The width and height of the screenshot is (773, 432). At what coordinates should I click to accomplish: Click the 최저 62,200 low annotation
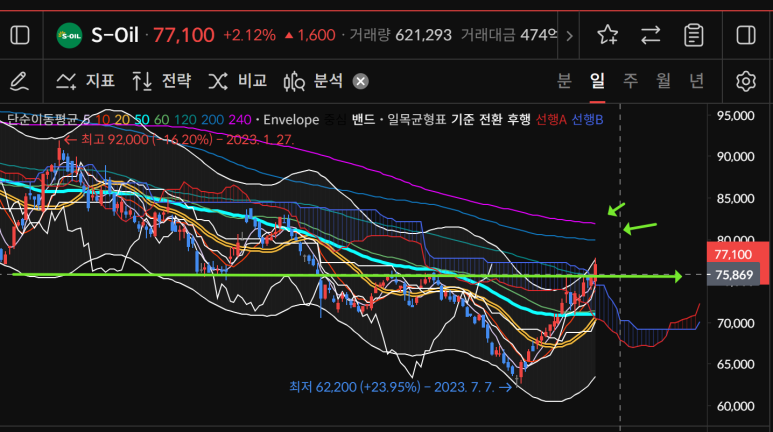pyautogui.click(x=400, y=387)
